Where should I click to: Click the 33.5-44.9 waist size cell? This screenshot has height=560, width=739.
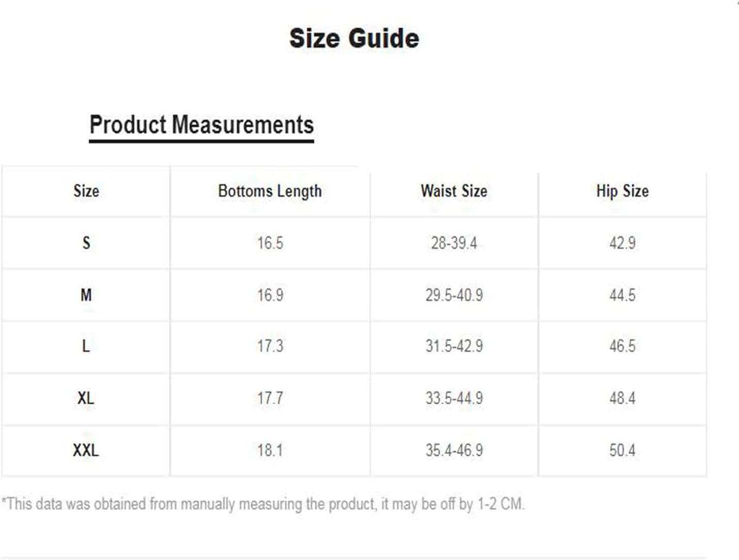tap(454, 398)
